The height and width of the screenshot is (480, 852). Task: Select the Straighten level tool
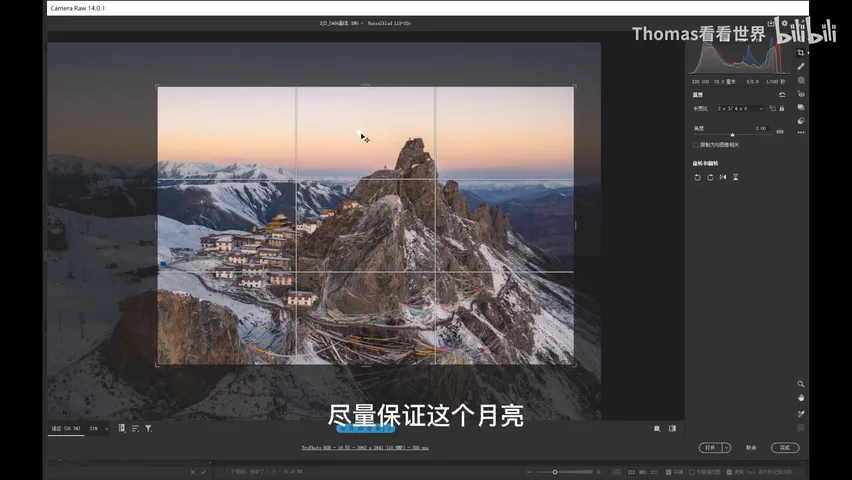pos(780,131)
